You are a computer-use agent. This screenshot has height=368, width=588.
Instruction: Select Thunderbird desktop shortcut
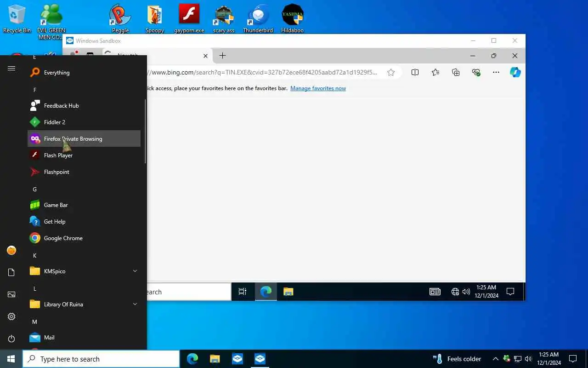pyautogui.click(x=258, y=18)
